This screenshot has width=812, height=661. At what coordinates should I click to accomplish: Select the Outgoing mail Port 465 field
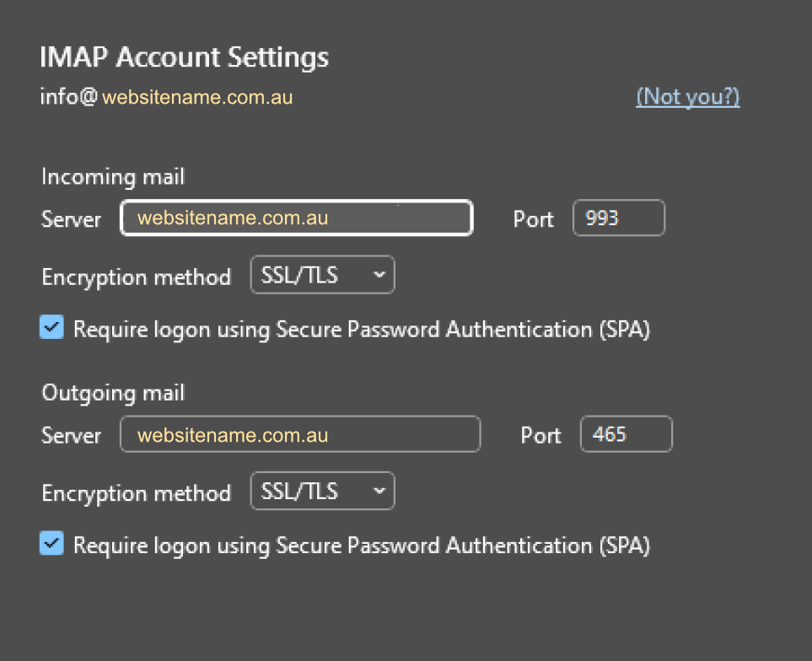[626, 434]
